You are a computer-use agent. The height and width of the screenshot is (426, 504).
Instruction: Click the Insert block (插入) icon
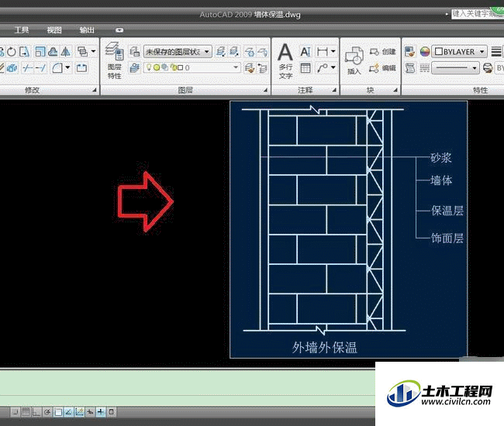point(354,60)
